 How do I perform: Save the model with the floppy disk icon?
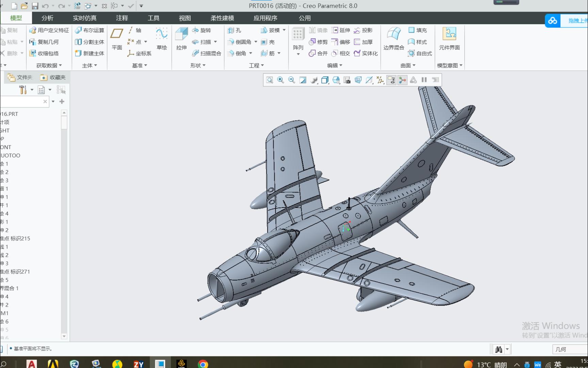(x=35, y=6)
